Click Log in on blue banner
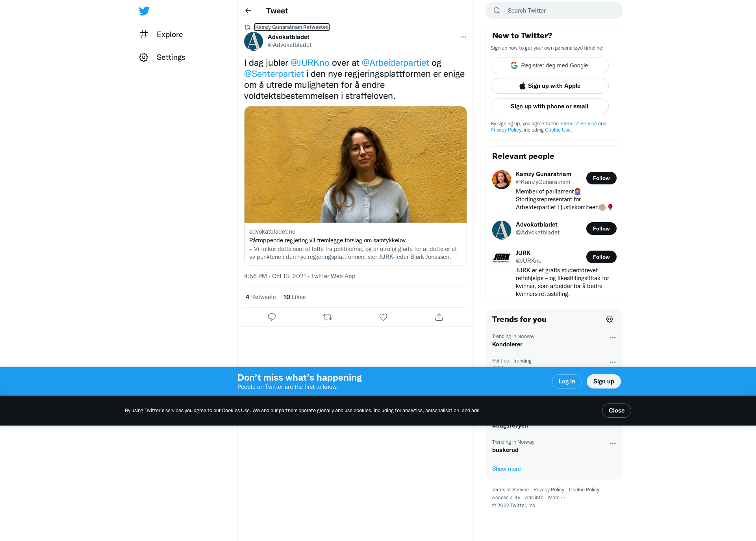 click(567, 381)
